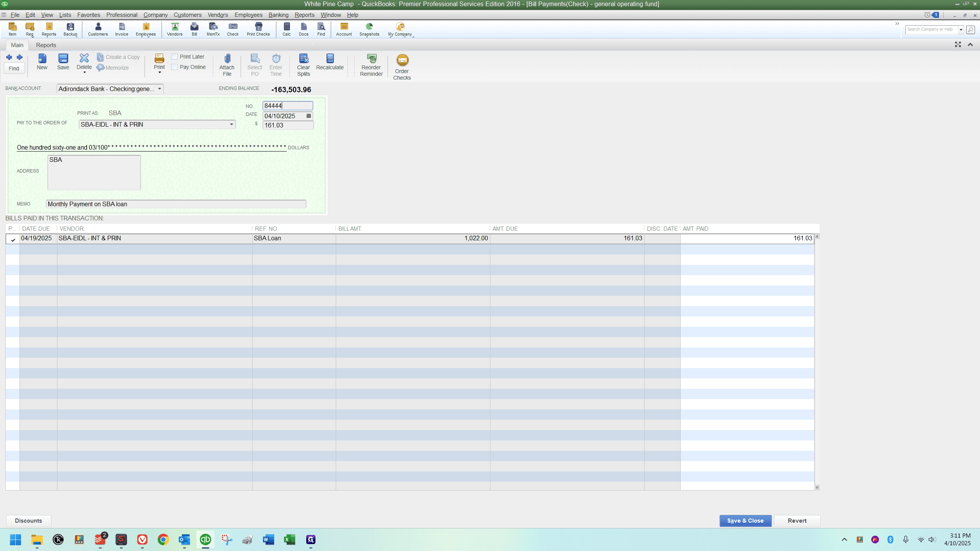The height and width of the screenshot is (551, 980).
Task: Open Chrome from the taskbar
Action: click(x=163, y=540)
